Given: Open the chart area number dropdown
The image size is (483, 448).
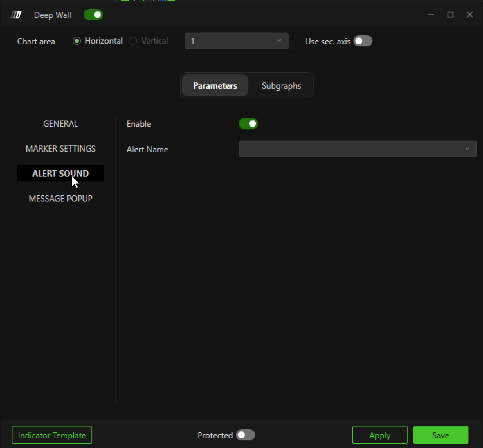Looking at the screenshot, I should [x=237, y=41].
